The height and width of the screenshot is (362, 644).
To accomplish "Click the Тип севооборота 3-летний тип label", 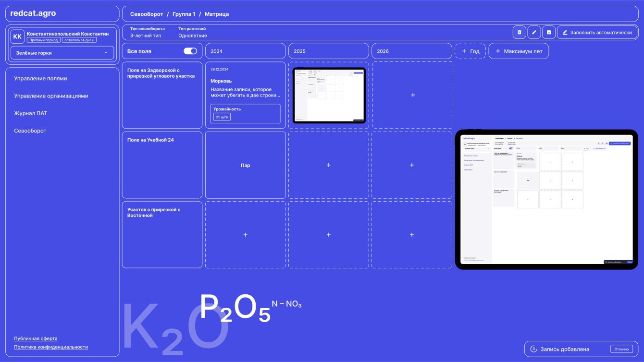I will pyautogui.click(x=147, y=32).
